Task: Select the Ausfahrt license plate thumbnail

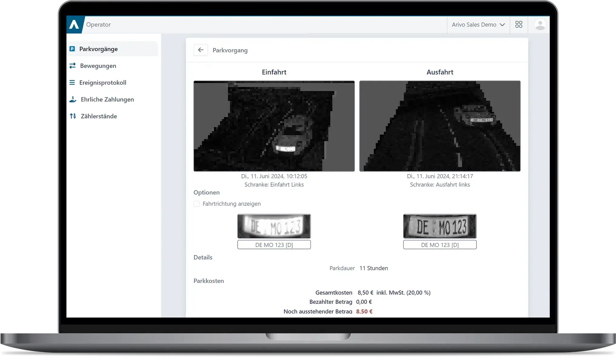Action: pyautogui.click(x=439, y=226)
